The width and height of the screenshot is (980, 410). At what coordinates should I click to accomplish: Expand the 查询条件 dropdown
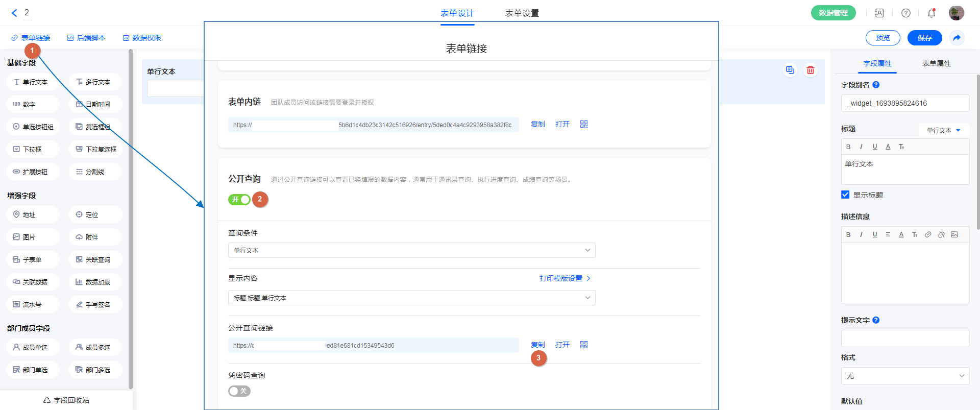click(x=411, y=250)
